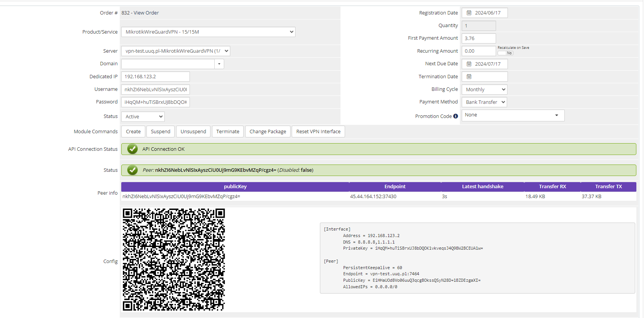Image resolution: width=644 pixels, height=318 pixels.
Task: Click the Endpoint column header
Action: 395,187
